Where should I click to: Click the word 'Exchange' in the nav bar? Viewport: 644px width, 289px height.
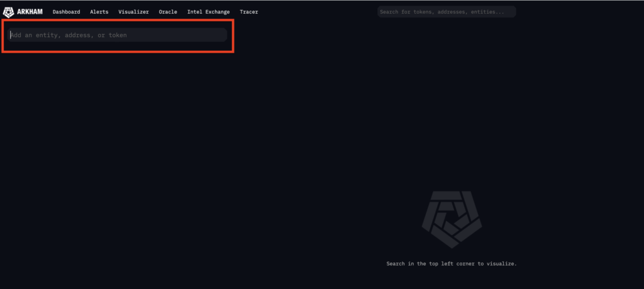point(216,12)
